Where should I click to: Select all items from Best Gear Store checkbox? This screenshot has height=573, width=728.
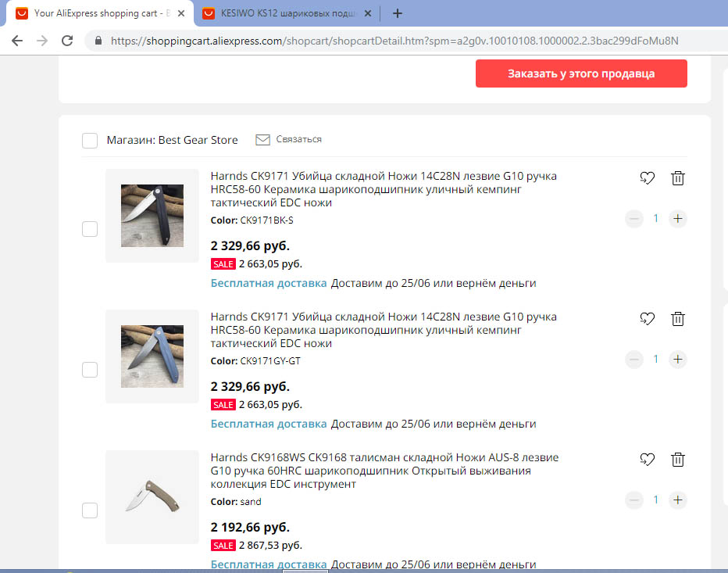coord(90,141)
